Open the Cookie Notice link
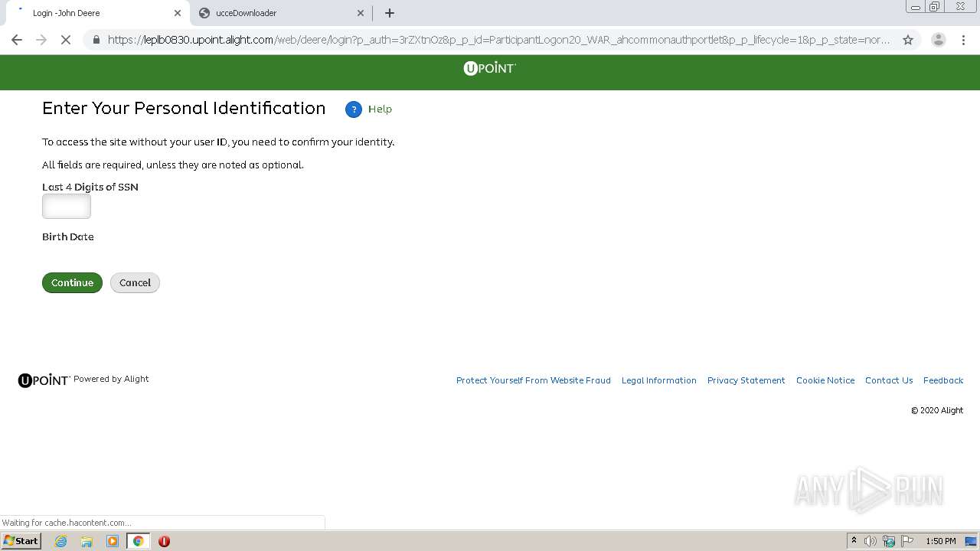The width and height of the screenshot is (980, 551). 825,380
